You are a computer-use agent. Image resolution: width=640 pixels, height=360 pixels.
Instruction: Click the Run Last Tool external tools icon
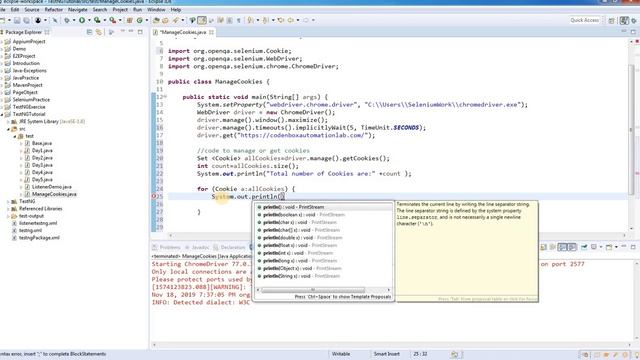pos(112,20)
